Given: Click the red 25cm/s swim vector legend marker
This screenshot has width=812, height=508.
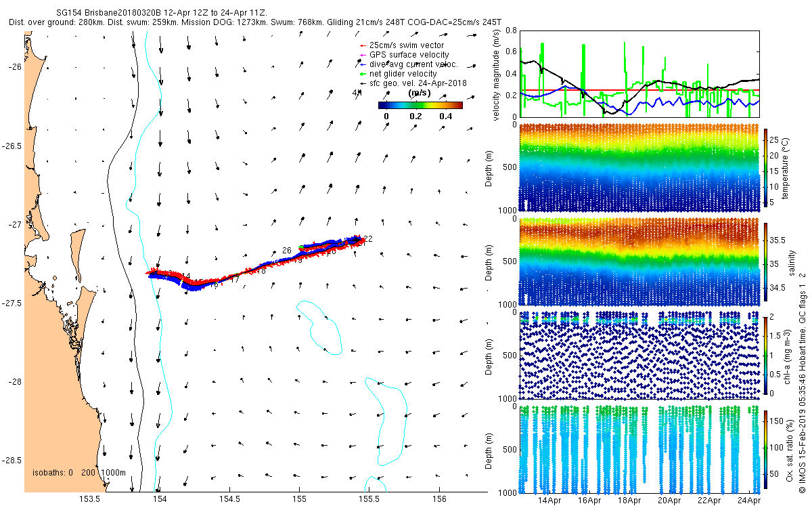Looking at the screenshot, I should point(362,45).
